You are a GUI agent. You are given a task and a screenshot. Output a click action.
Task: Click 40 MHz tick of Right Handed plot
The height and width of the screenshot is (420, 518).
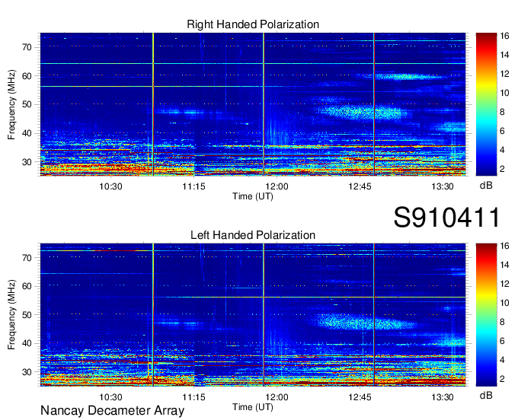point(27,133)
